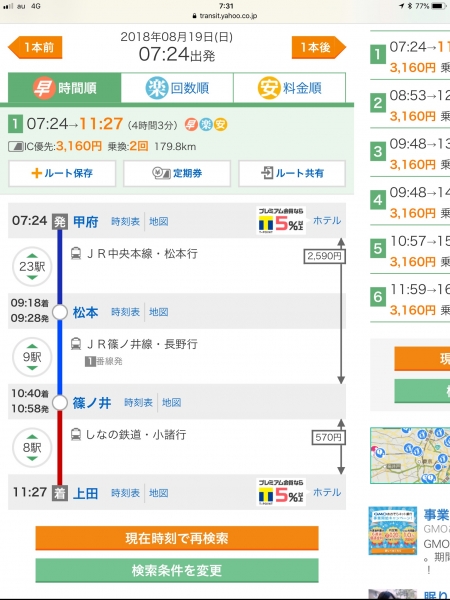This screenshot has width=450, height=600.
Task: Open 時刻表 timetable for 篠ノ井
Action: [139, 403]
